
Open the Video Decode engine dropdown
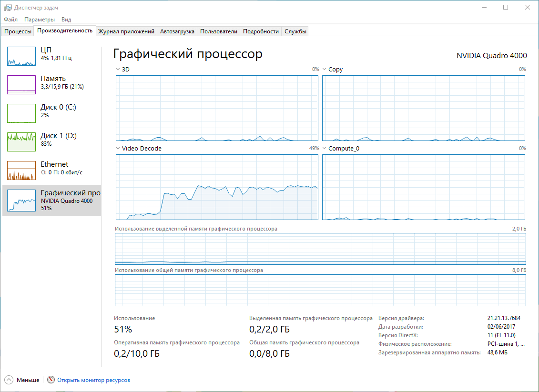pos(117,148)
